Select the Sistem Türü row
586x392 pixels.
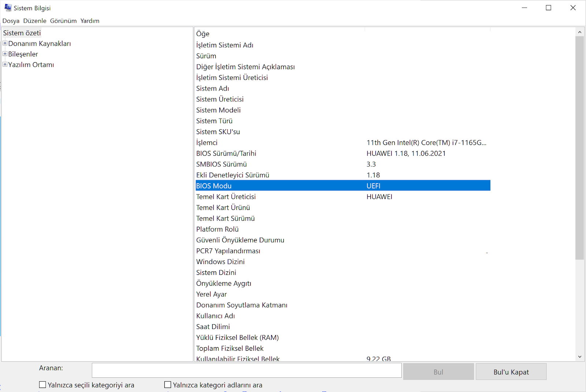(343, 121)
